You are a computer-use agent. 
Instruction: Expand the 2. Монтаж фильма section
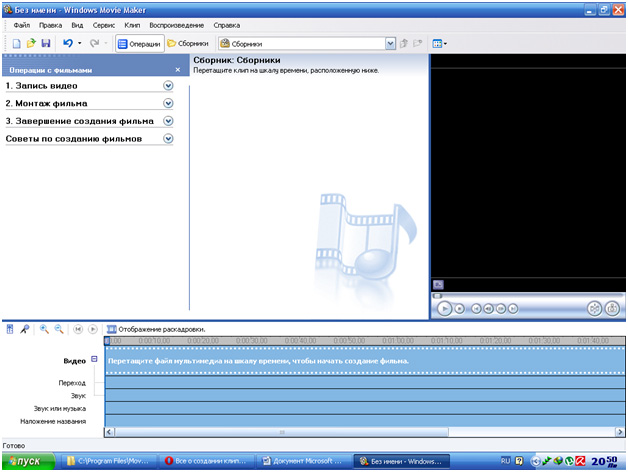169,103
